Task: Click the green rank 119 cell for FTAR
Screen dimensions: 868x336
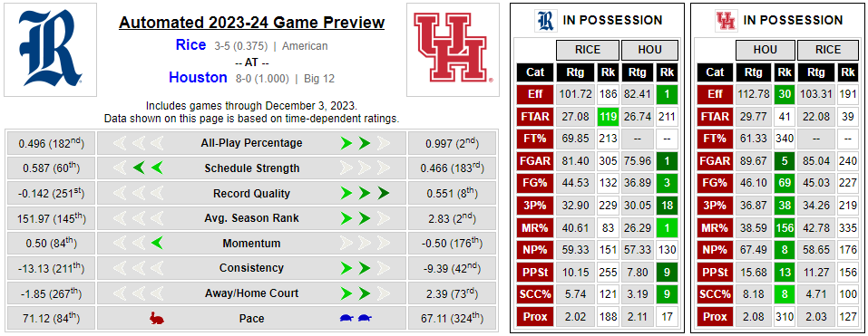Action: tap(609, 117)
